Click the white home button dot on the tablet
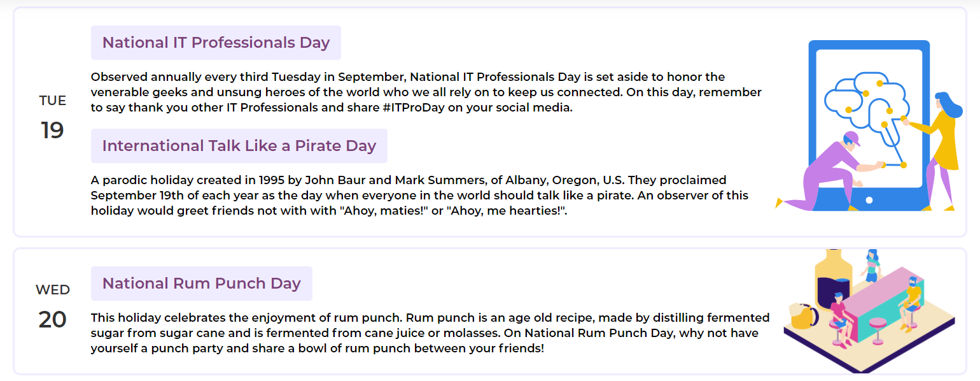Image resolution: width=980 pixels, height=381 pixels. (869, 200)
